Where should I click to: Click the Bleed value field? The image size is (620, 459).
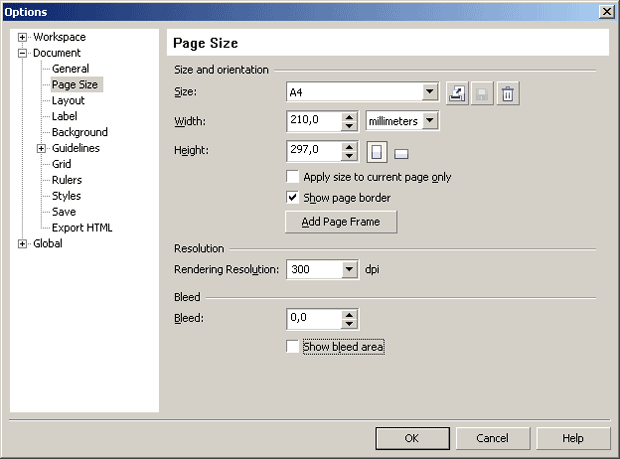tap(314, 319)
